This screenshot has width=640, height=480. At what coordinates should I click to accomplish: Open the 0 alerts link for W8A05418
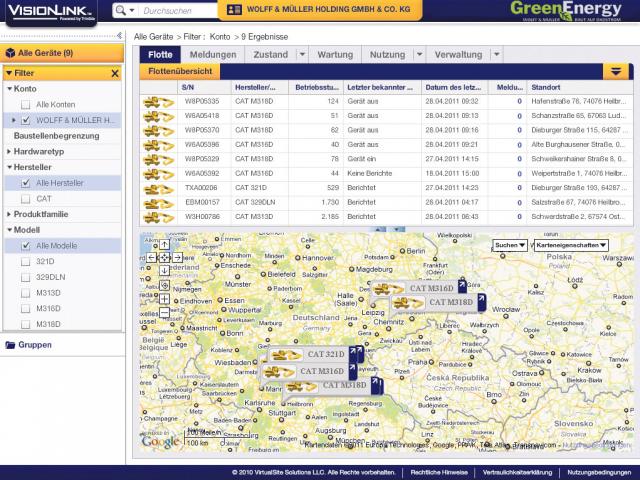pos(519,116)
